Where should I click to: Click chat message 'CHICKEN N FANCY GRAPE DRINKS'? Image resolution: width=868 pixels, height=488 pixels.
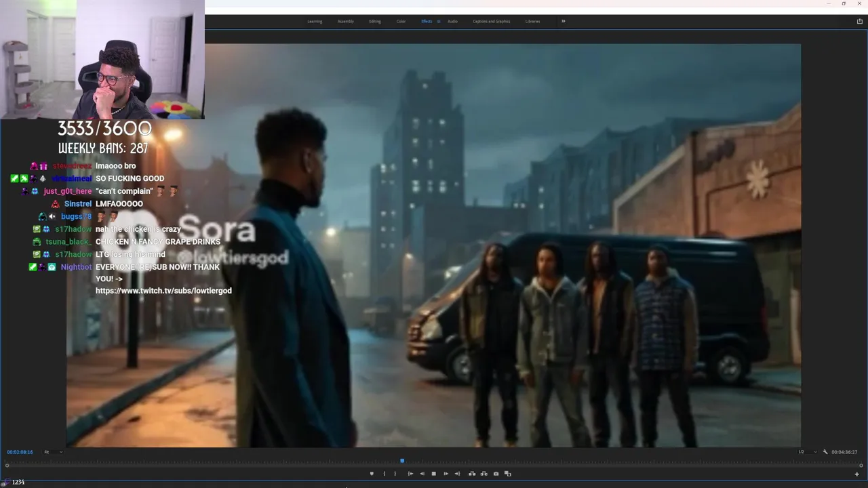coord(158,242)
